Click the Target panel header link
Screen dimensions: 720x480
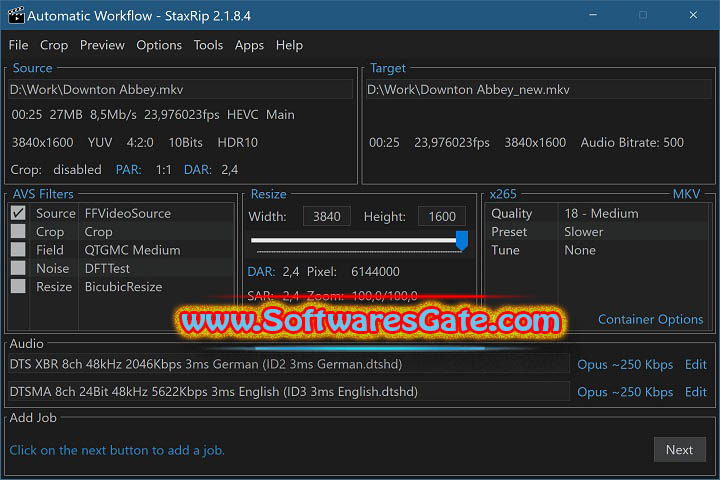[388, 68]
